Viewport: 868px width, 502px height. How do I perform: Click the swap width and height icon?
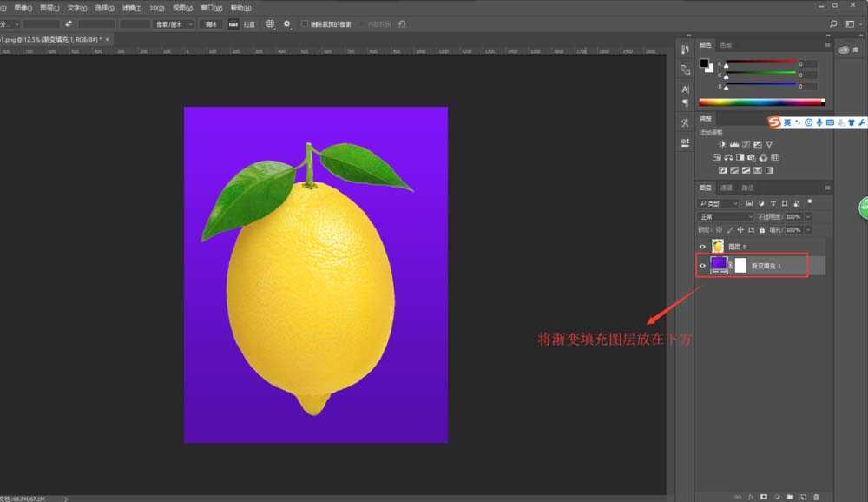point(69,24)
